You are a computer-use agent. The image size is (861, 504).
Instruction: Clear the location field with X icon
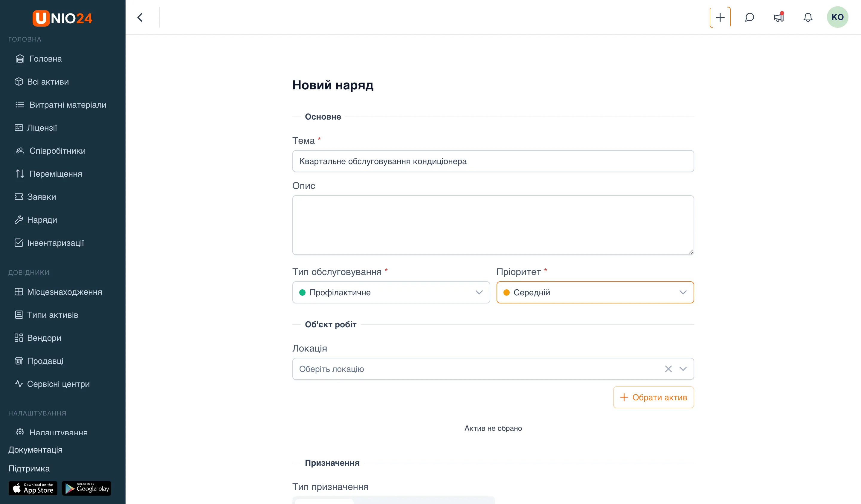(x=668, y=369)
